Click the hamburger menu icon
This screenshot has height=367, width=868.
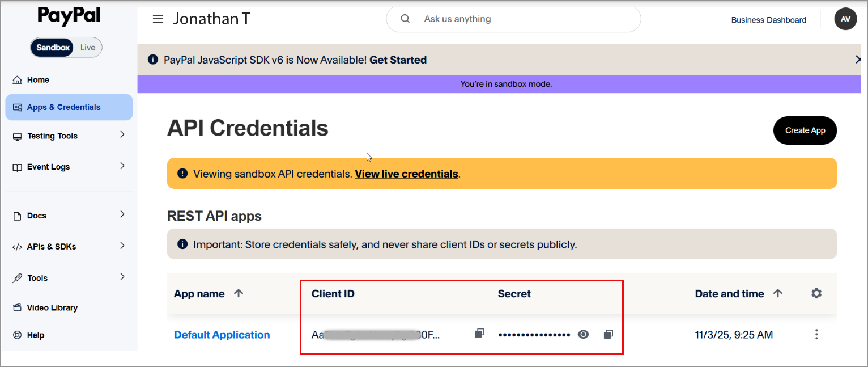pyautogui.click(x=158, y=19)
